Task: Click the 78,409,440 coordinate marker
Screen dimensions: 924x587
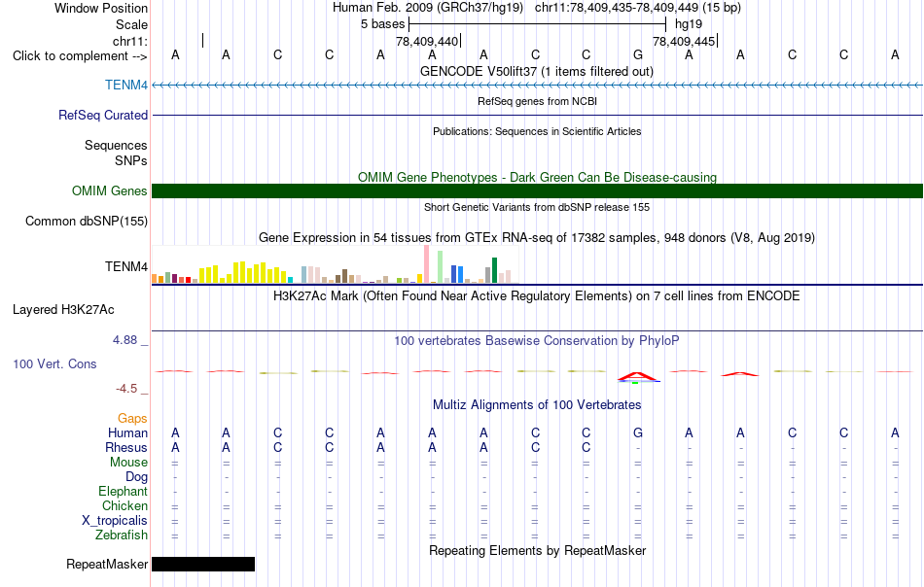Action: [427, 41]
